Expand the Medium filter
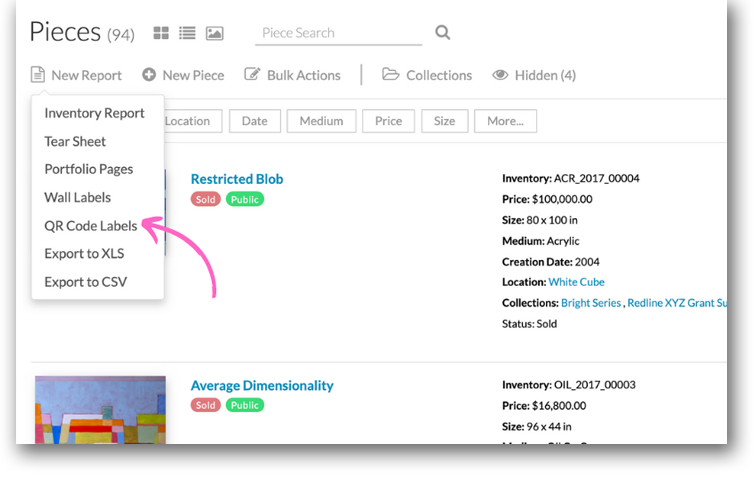Viewport: 756px width, 480px height. pos(321,121)
